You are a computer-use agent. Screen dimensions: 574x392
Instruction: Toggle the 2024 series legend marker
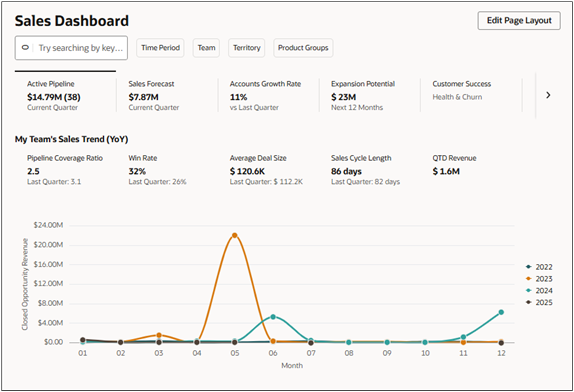(x=528, y=290)
